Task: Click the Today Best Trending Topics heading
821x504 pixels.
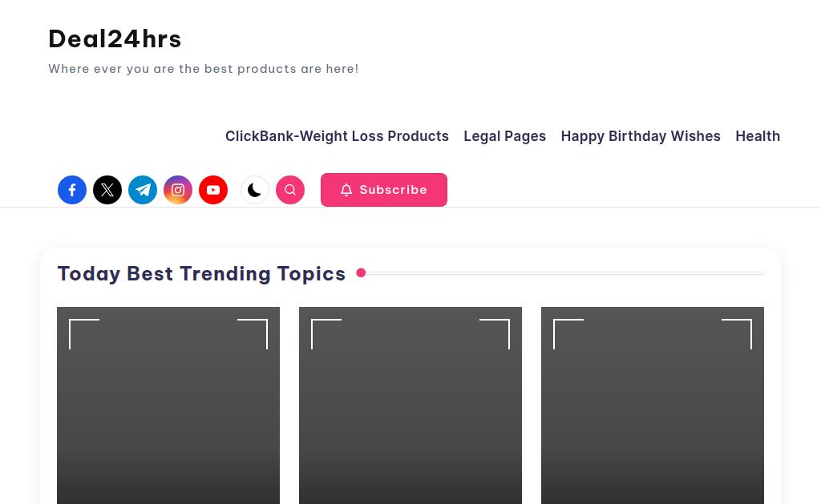Action: click(201, 274)
